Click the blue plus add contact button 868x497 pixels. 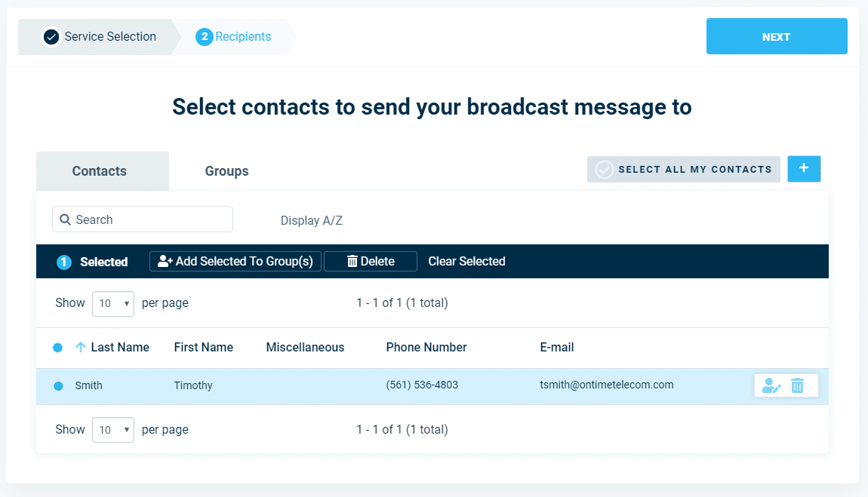[804, 169]
